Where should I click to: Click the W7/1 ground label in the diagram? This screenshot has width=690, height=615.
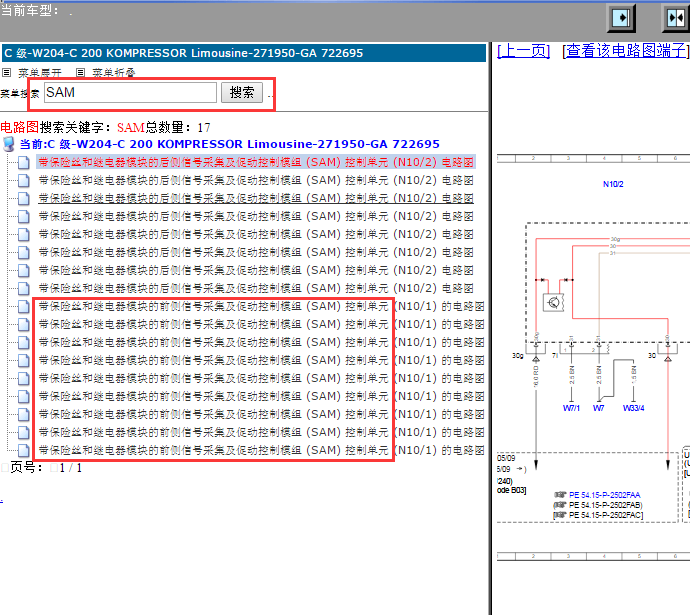[x=571, y=408]
